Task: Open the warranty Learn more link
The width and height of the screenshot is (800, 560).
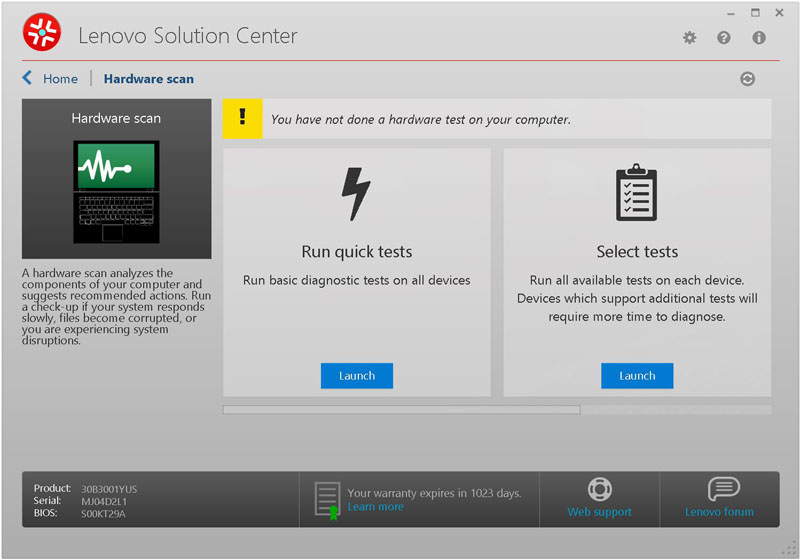Action: [376, 507]
